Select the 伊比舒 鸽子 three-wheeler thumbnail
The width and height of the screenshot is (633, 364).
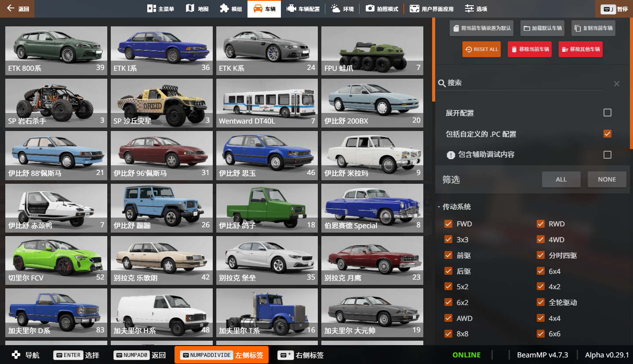coord(267,208)
